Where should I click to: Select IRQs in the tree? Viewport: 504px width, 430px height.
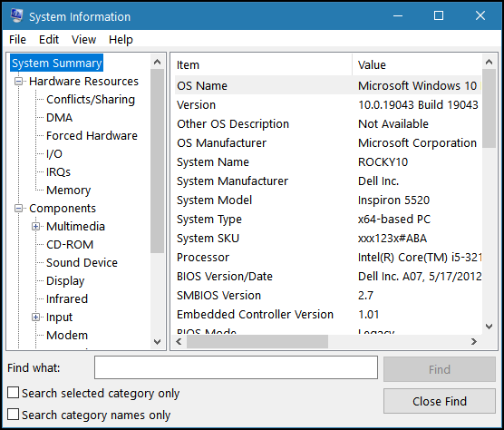click(x=58, y=172)
